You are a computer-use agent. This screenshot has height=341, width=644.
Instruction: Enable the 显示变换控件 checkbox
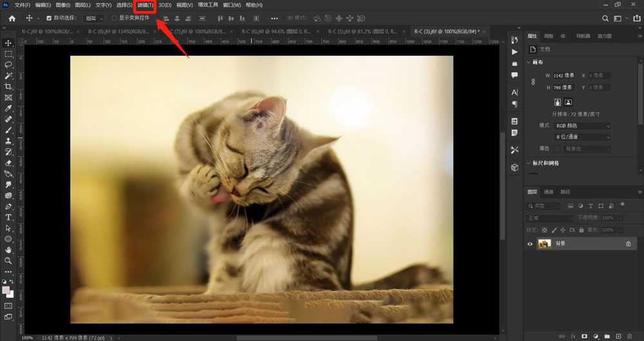click(x=115, y=18)
